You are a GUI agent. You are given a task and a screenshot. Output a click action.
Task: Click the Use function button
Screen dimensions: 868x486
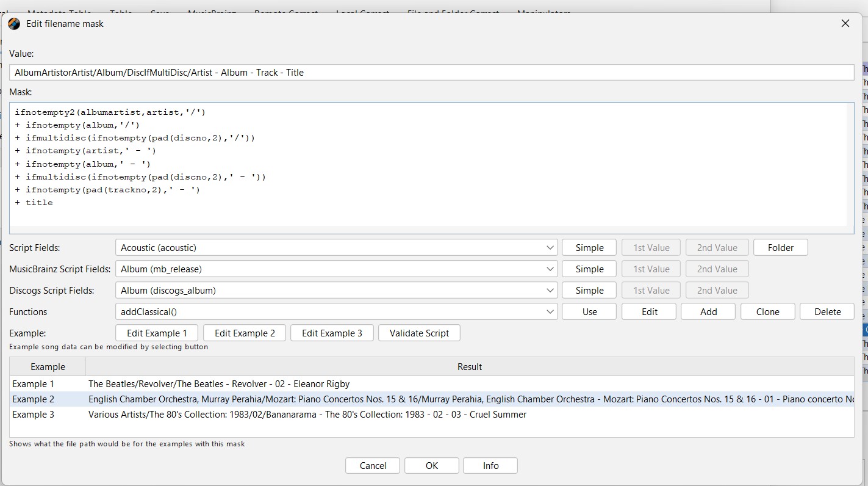589,311
